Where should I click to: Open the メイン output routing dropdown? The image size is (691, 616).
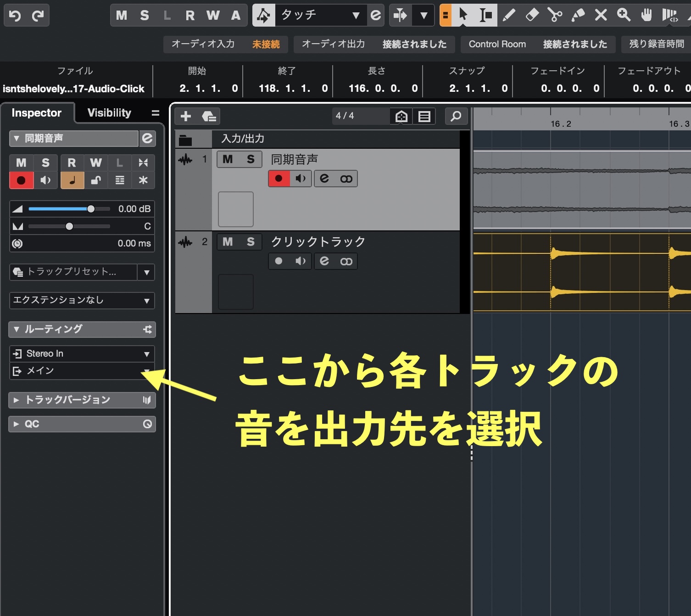click(x=82, y=371)
